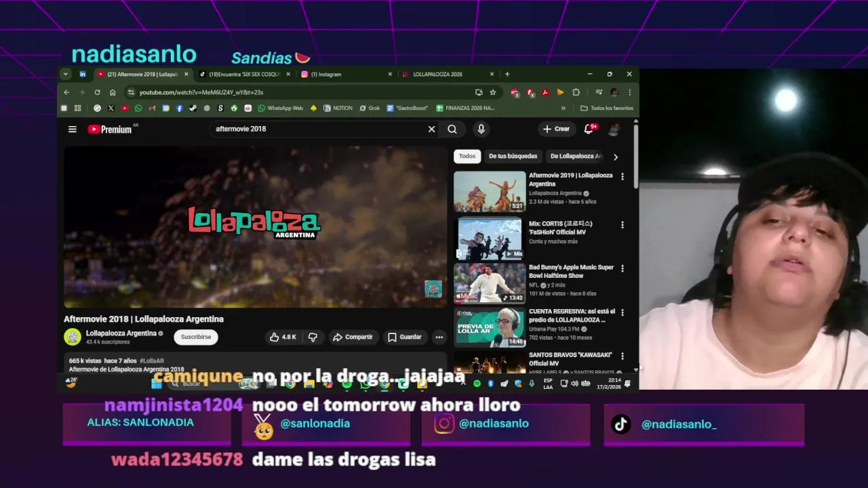Like the video with 4.8 K likes
The image size is (868, 488).
(x=283, y=337)
